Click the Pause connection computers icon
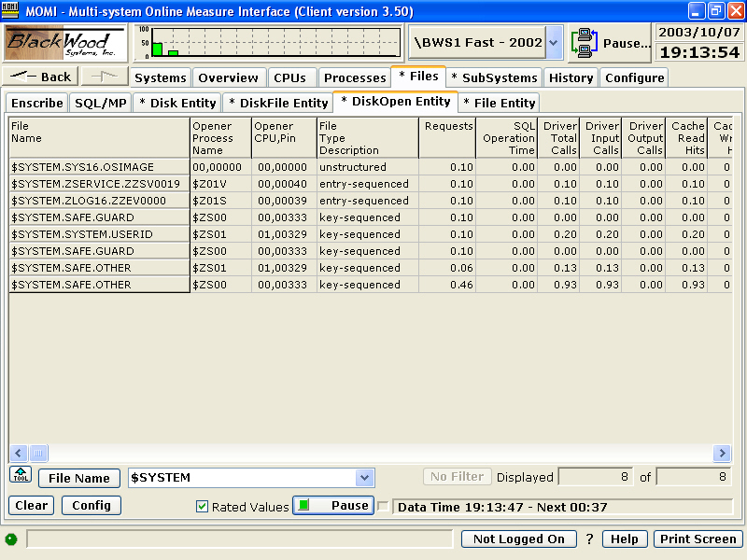747x560 pixels. [x=585, y=43]
